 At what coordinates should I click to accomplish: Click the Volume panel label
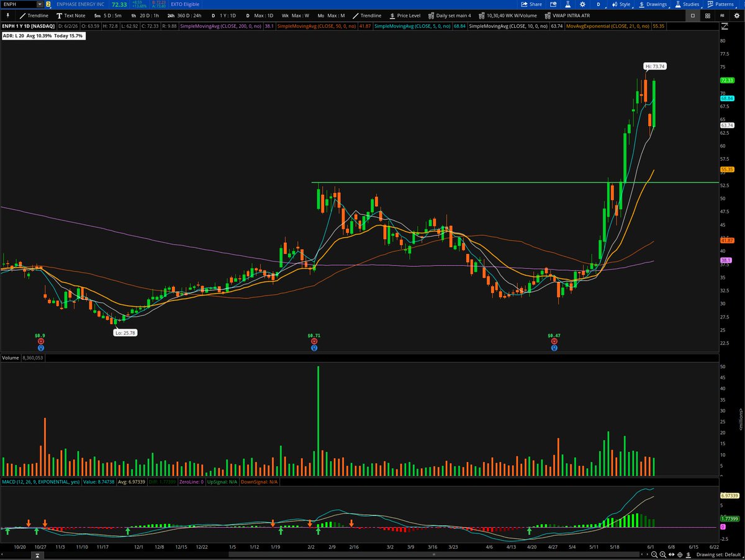coord(11,358)
